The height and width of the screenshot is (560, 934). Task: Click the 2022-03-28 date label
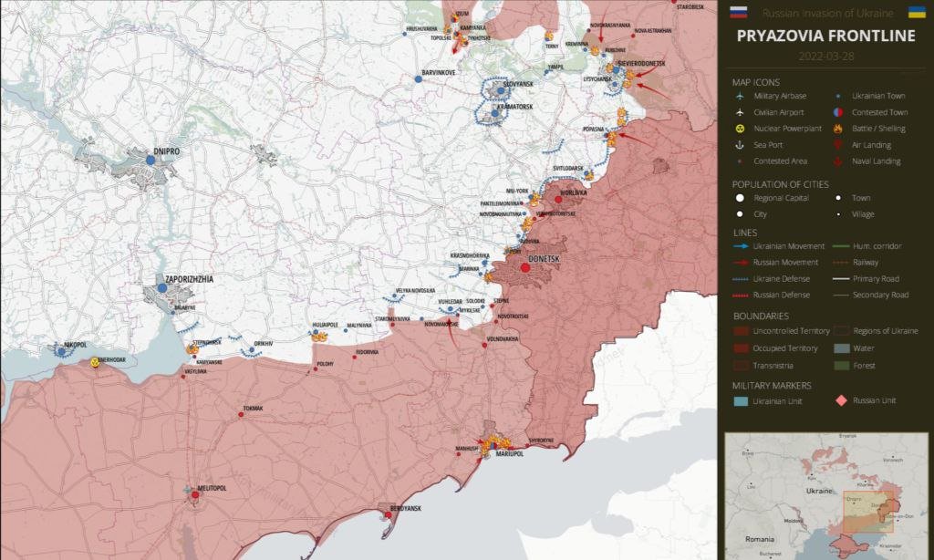click(x=826, y=56)
